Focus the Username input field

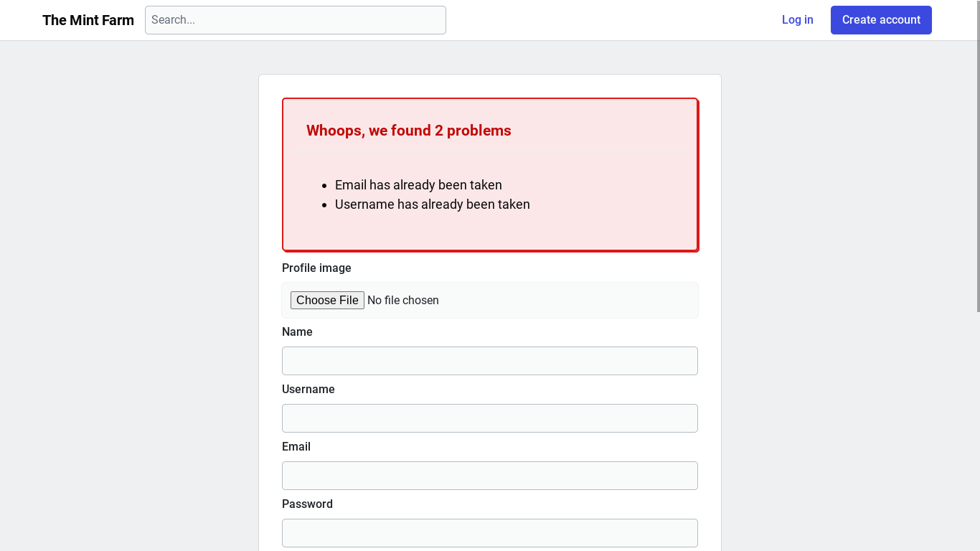pos(490,418)
